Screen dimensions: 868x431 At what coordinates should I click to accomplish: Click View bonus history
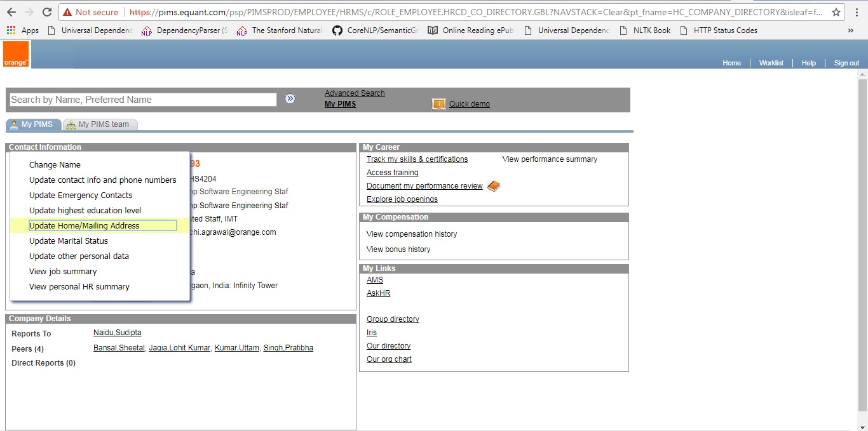(x=398, y=249)
